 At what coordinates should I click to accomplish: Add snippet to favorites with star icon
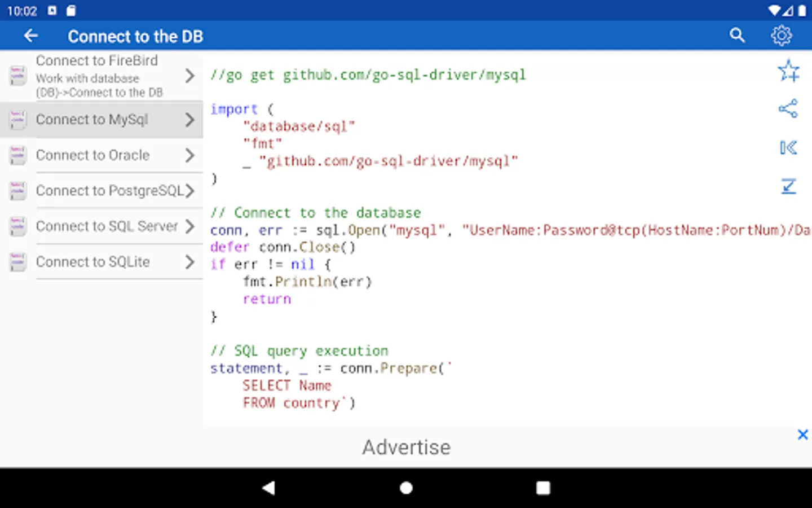(788, 71)
